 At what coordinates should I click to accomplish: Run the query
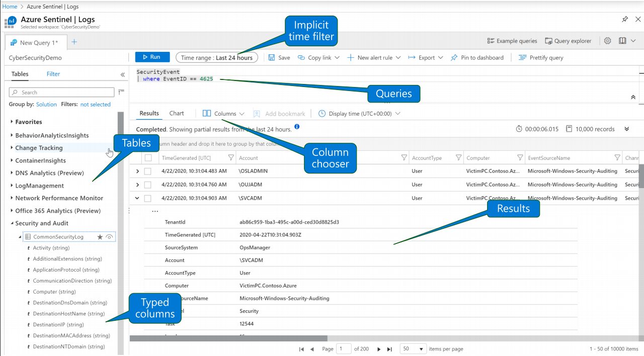[152, 57]
